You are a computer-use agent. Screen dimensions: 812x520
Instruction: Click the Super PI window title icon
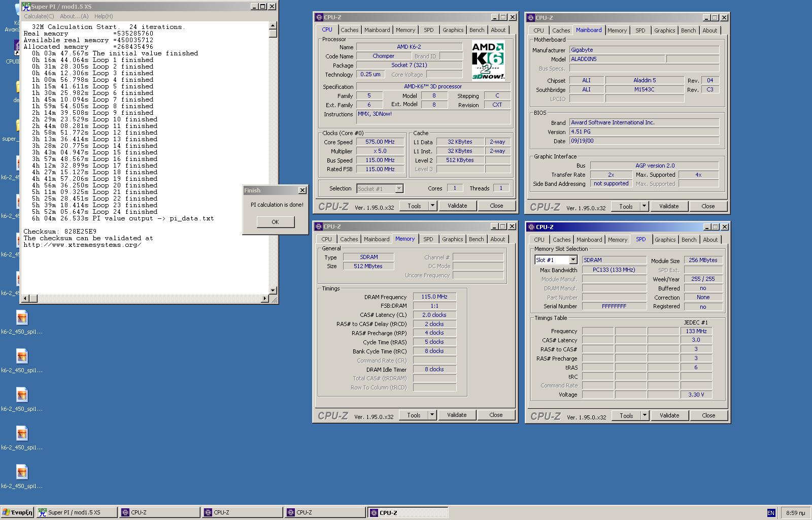[x=26, y=6]
